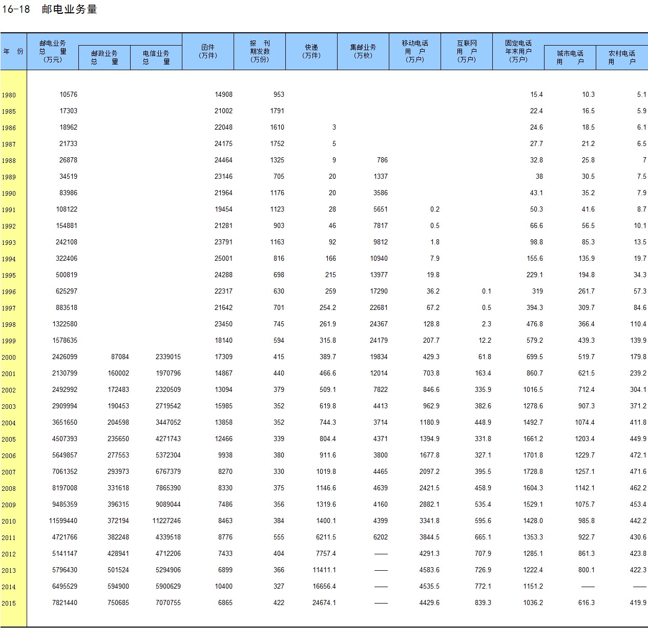Click the 城市电话用户 sub-header
This screenshot has width=648, height=644.
pos(570,57)
